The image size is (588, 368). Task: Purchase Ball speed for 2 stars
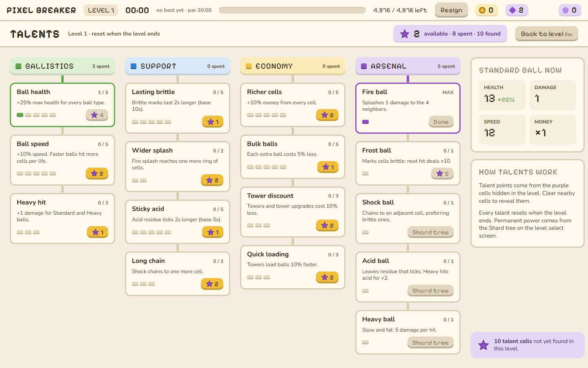97,174
